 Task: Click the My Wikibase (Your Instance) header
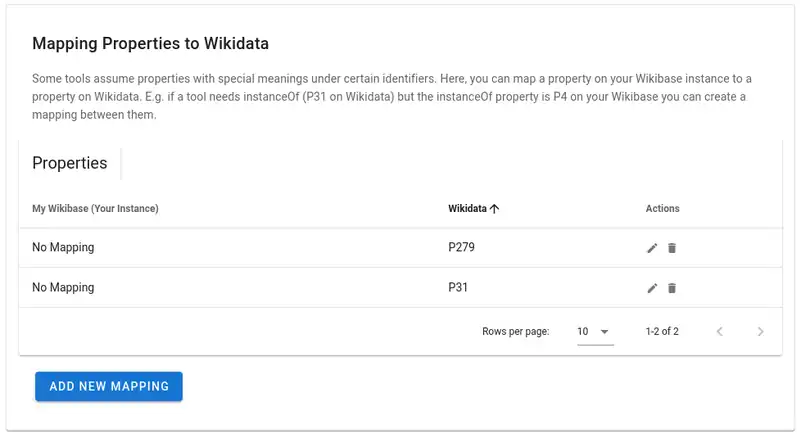coord(96,209)
